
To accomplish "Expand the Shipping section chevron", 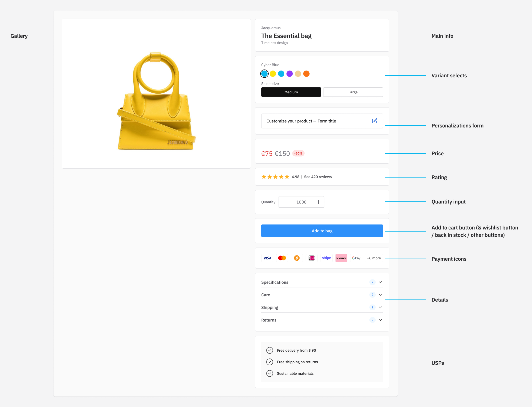I will click(380, 307).
